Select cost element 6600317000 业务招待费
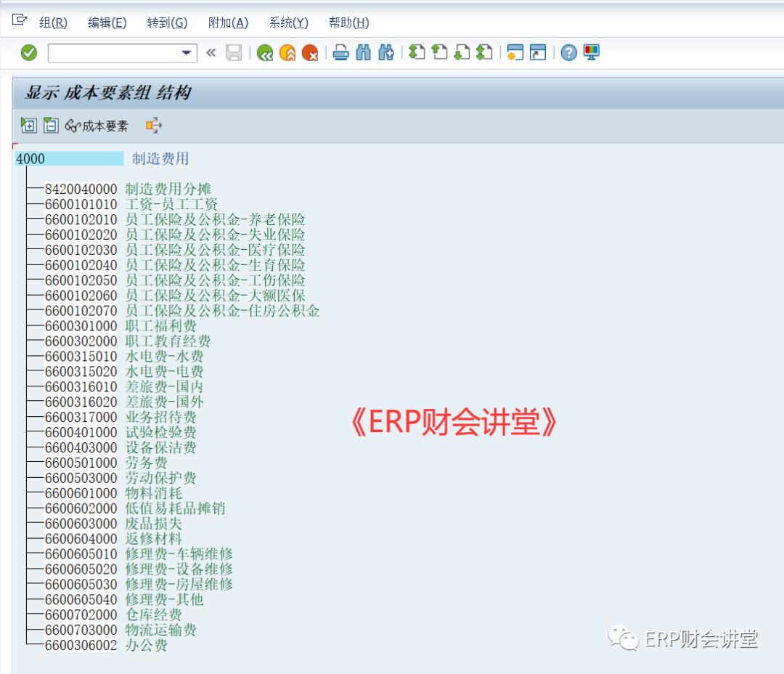 tap(81, 417)
